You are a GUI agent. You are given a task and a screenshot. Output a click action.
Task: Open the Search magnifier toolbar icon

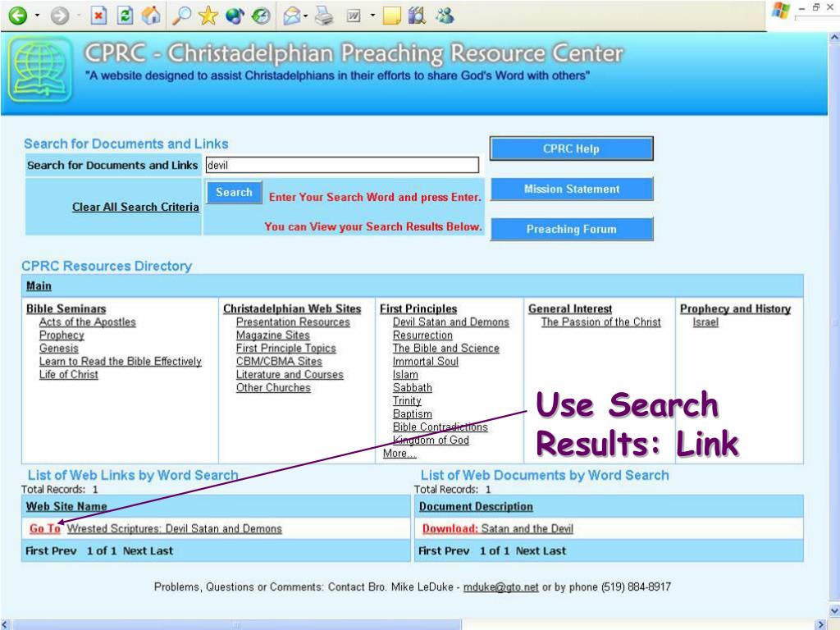pyautogui.click(x=181, y=16)
